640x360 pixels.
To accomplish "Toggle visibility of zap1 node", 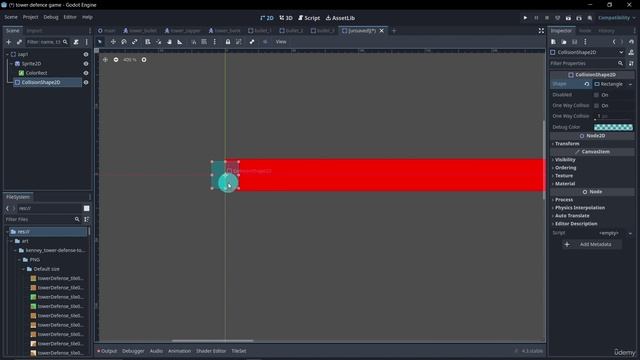I will [x=86, y=54].
